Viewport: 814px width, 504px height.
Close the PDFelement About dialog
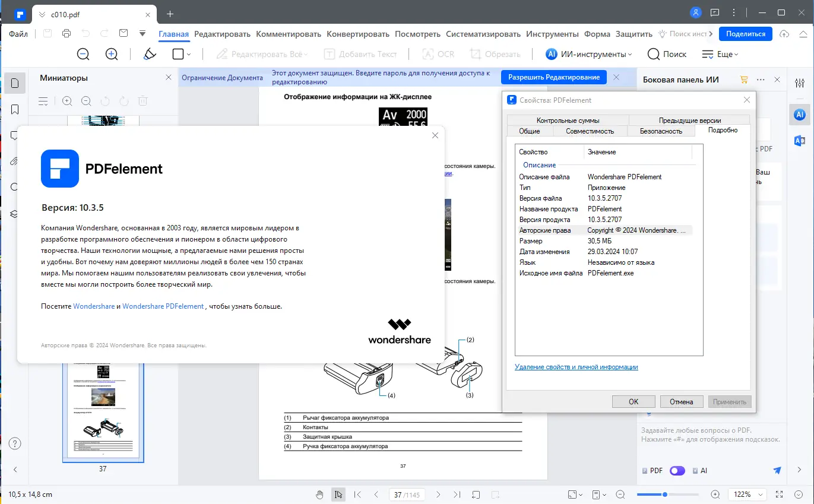pos(435,135)
